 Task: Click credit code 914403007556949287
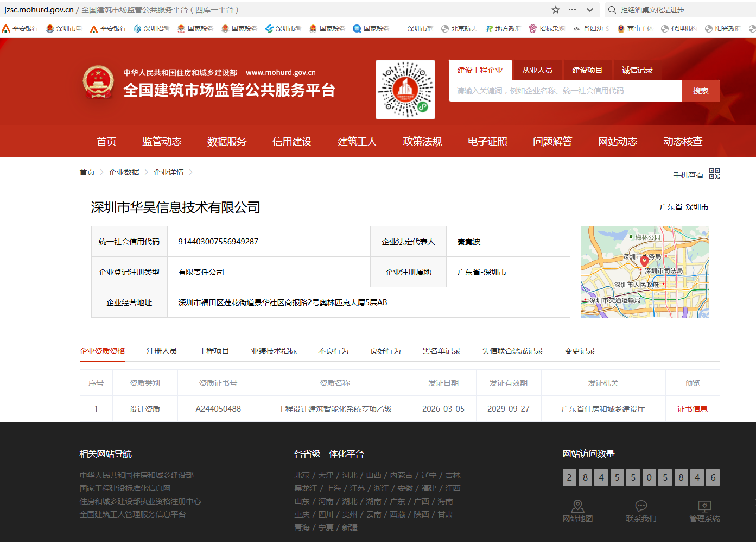[x=218, y=242]
